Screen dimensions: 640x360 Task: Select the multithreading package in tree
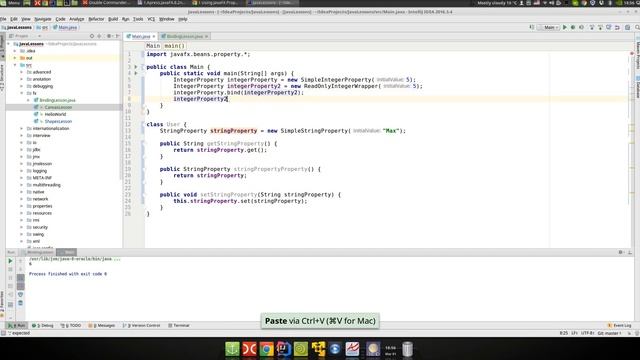coord(47,185)
